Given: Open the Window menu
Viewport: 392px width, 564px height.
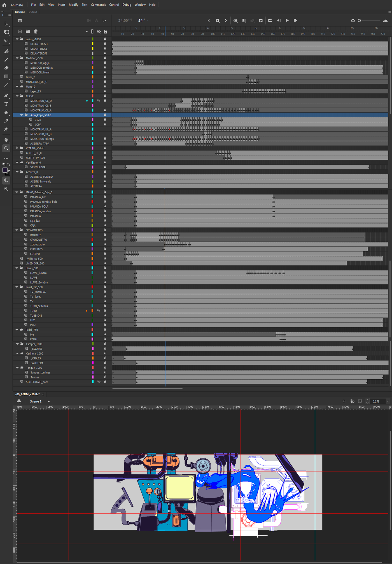Looking at the screenshot, I should pos(140,5).
